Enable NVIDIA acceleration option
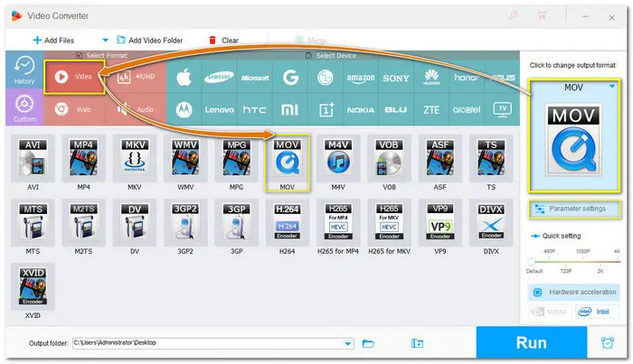The height and width of the screenshot is (364, 633). [x=551, y=312]
